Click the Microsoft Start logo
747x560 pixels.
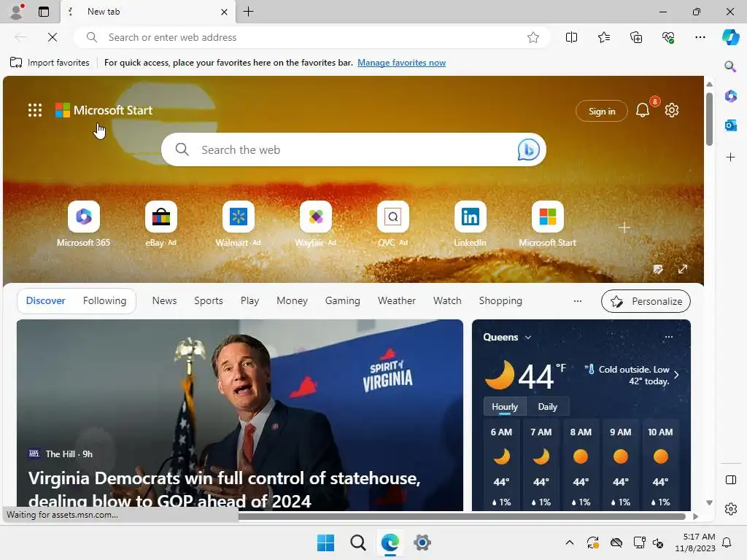click(104, 111)
